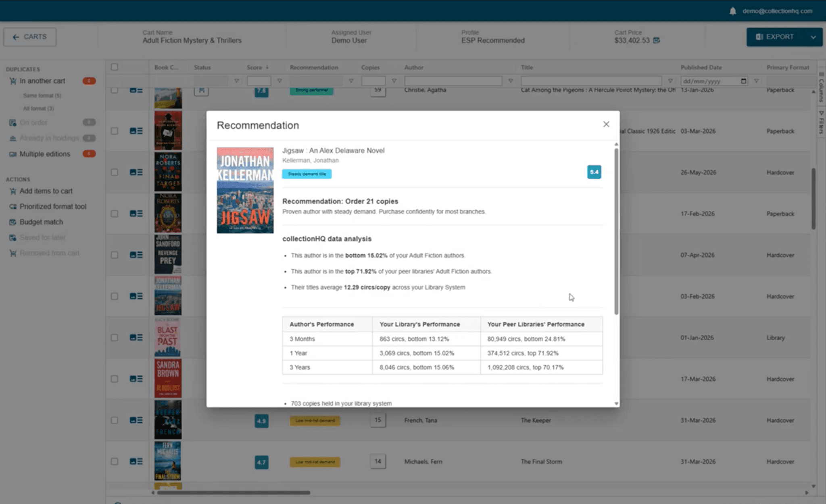Check the box for the 03-Feb-2026 row
The width and height of the screenshot is (826, 504).
115,296
